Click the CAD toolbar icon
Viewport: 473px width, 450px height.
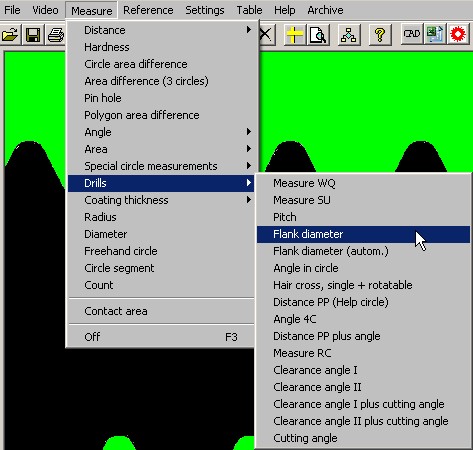coord(412,34)
